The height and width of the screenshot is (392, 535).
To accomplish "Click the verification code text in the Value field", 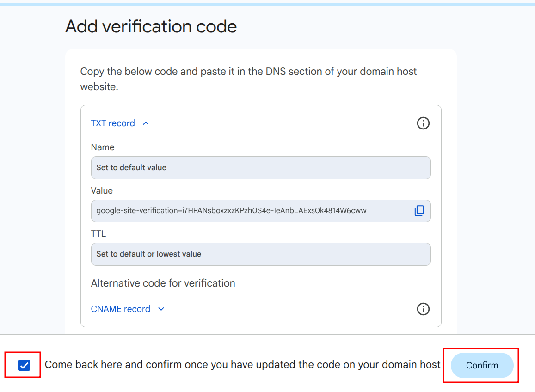I will click(231, 211).
